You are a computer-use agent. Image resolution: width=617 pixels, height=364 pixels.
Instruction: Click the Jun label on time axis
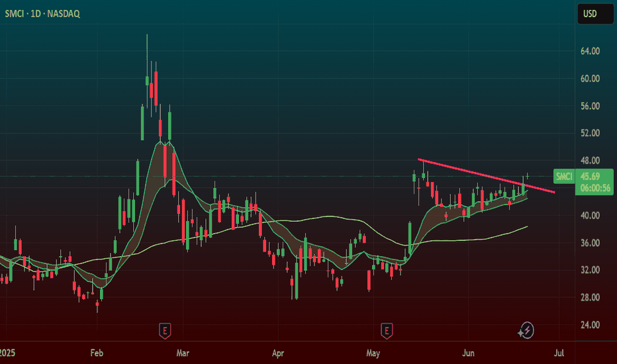click(468, 353)
